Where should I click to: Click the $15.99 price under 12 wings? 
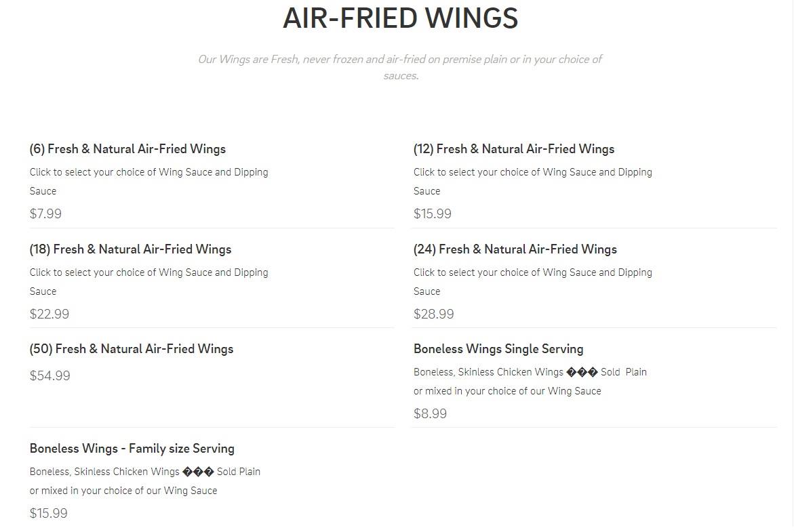(432, 214)
